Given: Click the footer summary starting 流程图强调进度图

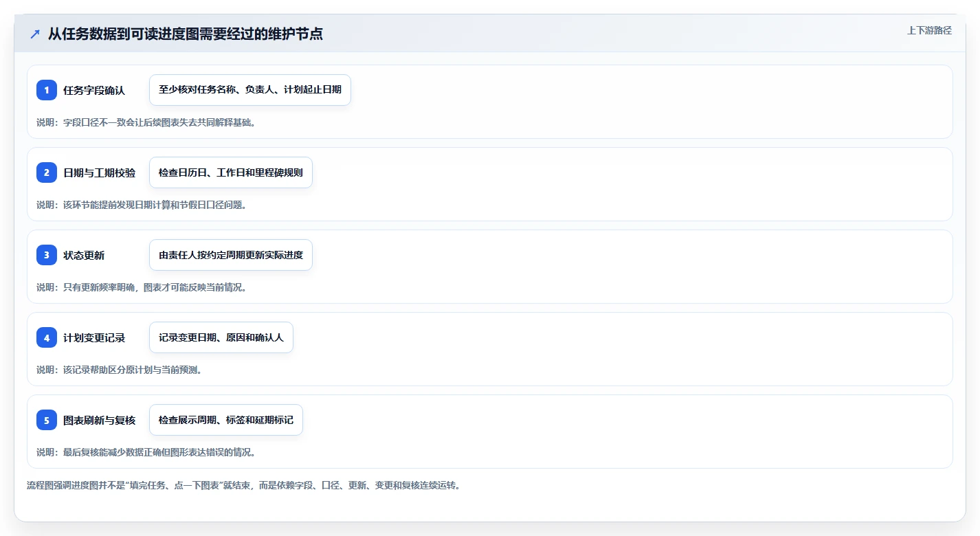Looking at the screenshot, I should pyautogui.click(x=243, y=485).
